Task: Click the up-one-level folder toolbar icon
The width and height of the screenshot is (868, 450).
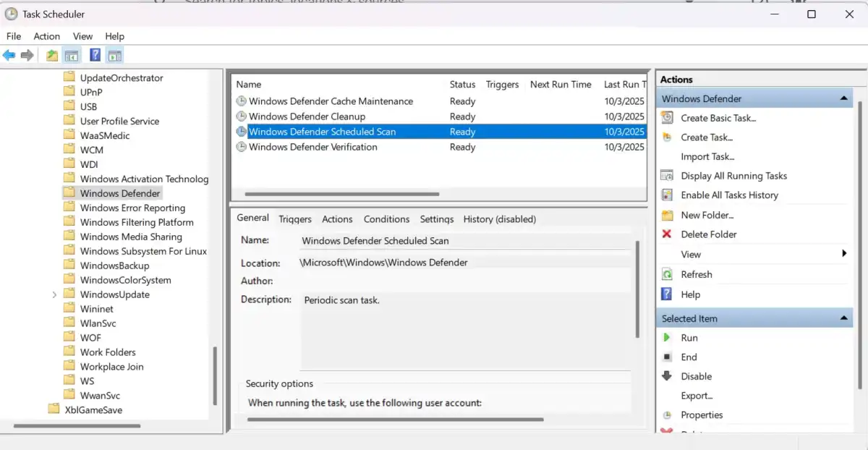Action: (x=52, y=56)
